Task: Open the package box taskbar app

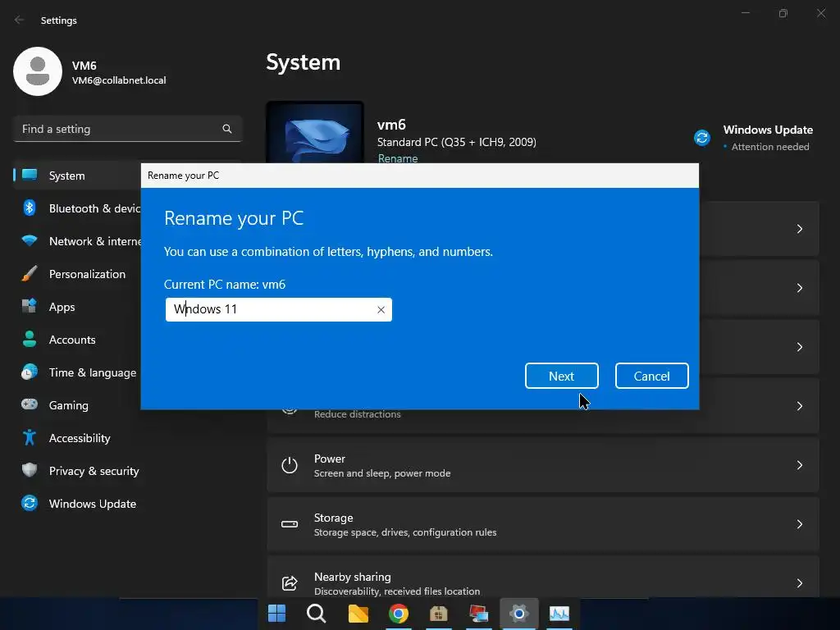Action: click(438, 614)
